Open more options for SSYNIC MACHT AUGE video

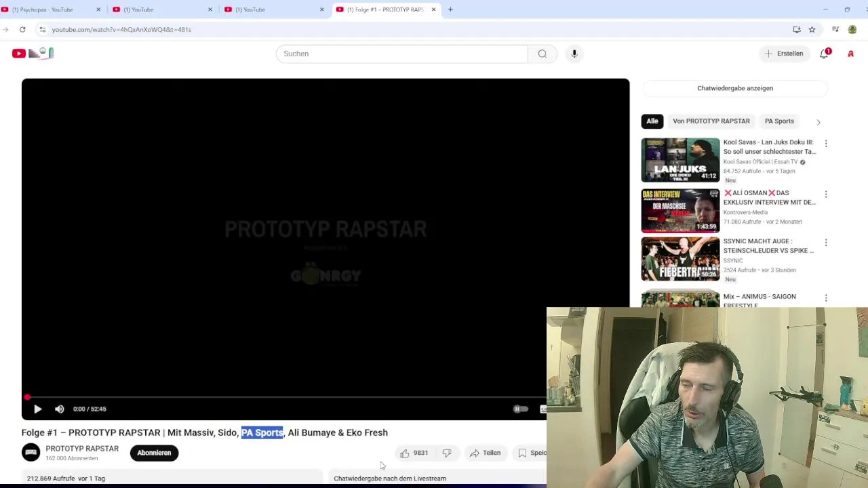[x=826, y=243]
